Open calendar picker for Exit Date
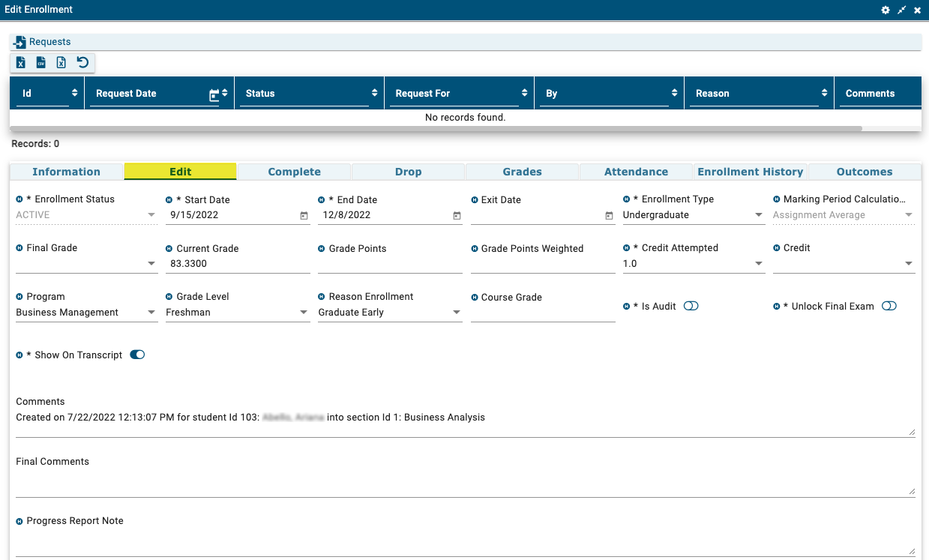Image resolution: width=929 pixels, height=560 pixels. (x=609, y=216)
